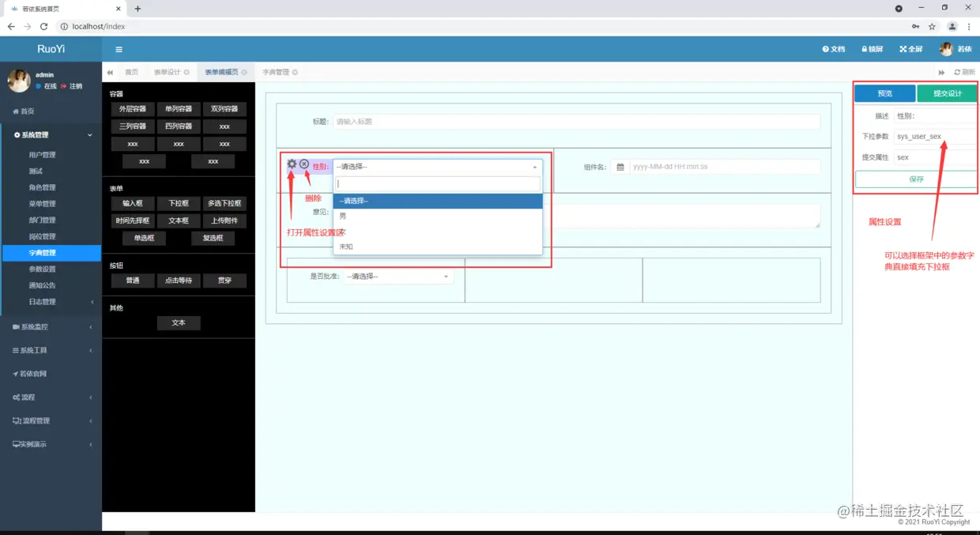
Task: Open the 性别 dropdown selector
Action: coord(438,167)
